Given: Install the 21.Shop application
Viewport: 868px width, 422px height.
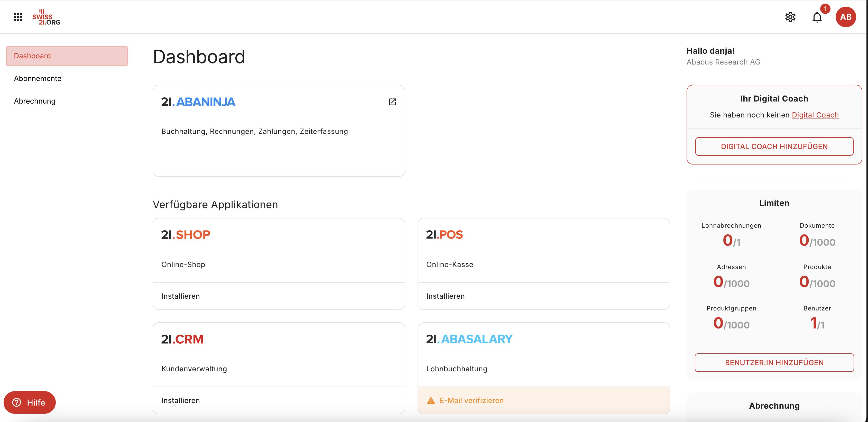Looking at the screenshot, I should (181, 296).
